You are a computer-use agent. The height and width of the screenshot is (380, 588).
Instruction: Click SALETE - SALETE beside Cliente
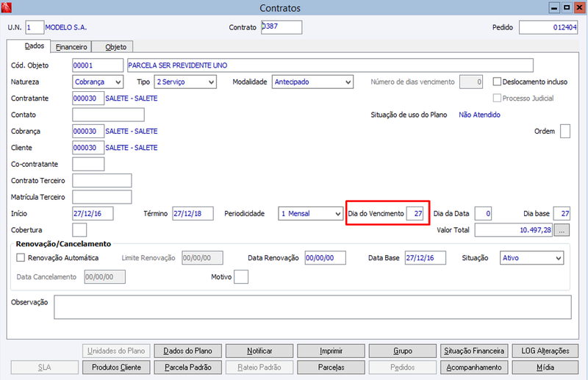(x=132, y=148)
